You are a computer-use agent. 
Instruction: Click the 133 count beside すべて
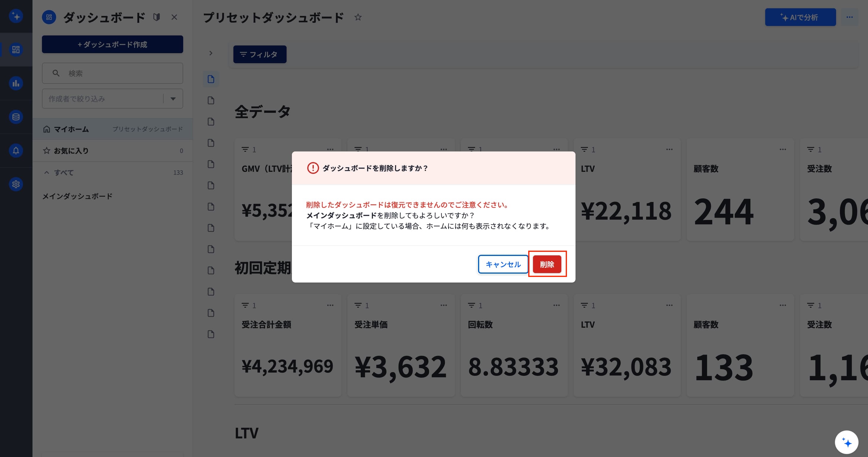(178, 172)
